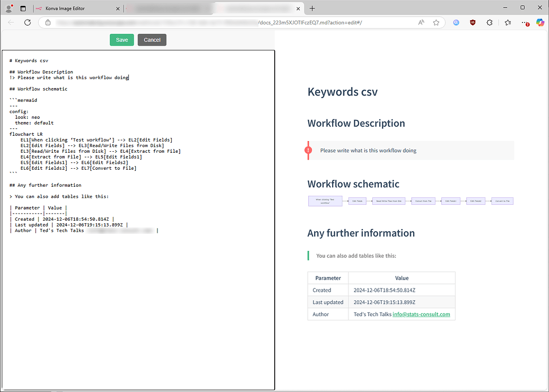Switch to the Konva Image Editor tab
Screen dimensions: 549x392
69,8
